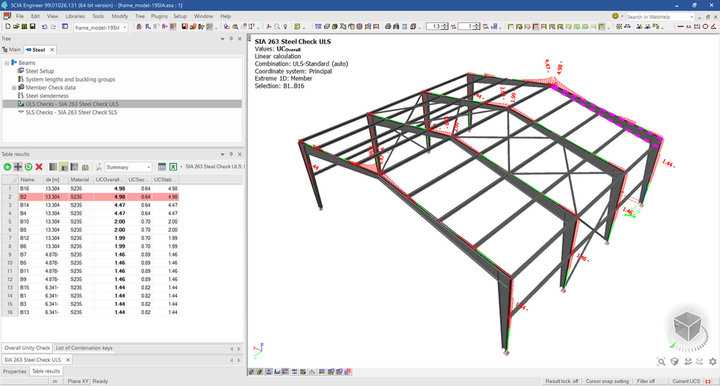Collapse the Beams tree node
720x386 pixels.
tap(6, 63)
